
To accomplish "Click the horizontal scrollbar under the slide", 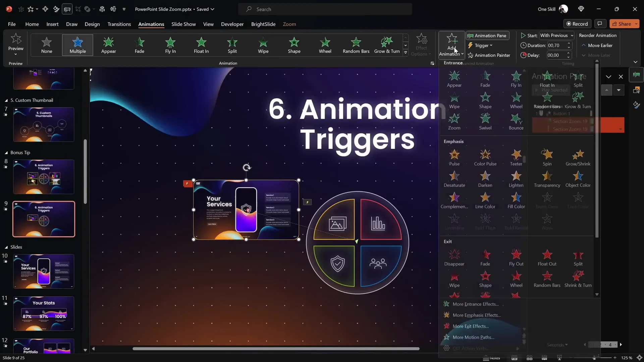I will (x=276, y=349).
